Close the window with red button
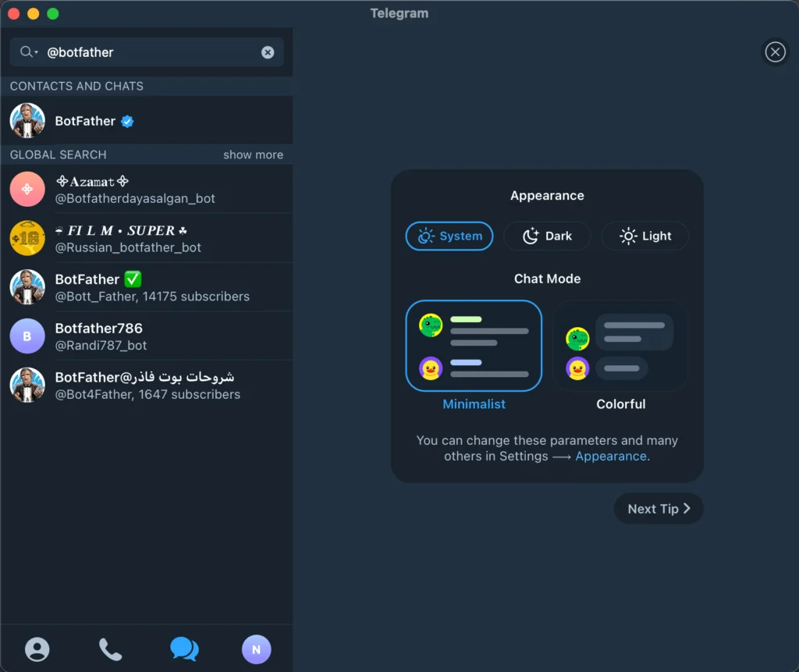Viewport: 799px width, 672px height. 14,14
